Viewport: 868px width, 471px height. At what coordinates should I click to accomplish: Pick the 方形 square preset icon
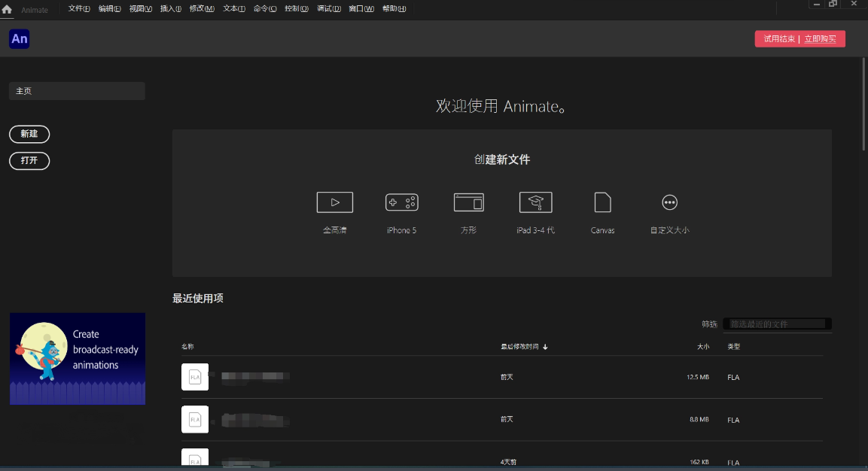[x=469, y=202]
